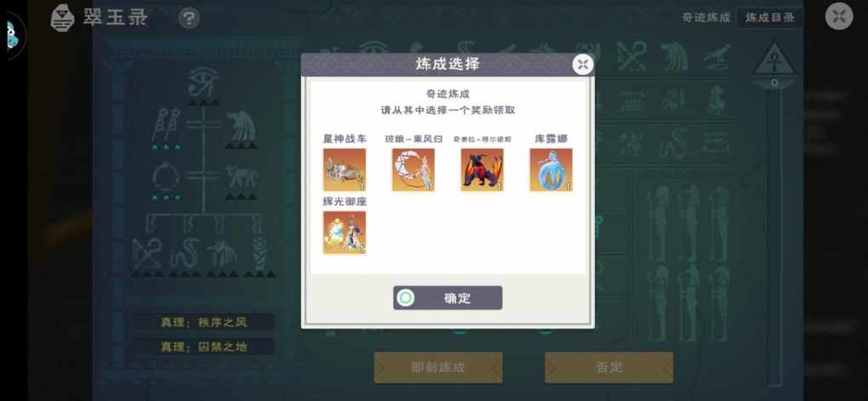
Task: Click the vertical slider track at right
Action: pos(774,232)
